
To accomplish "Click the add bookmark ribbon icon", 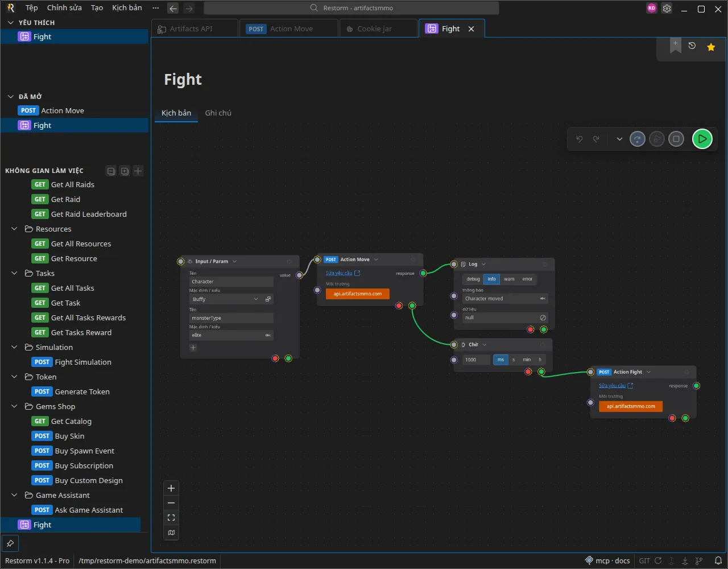I will tap(675, 46).
